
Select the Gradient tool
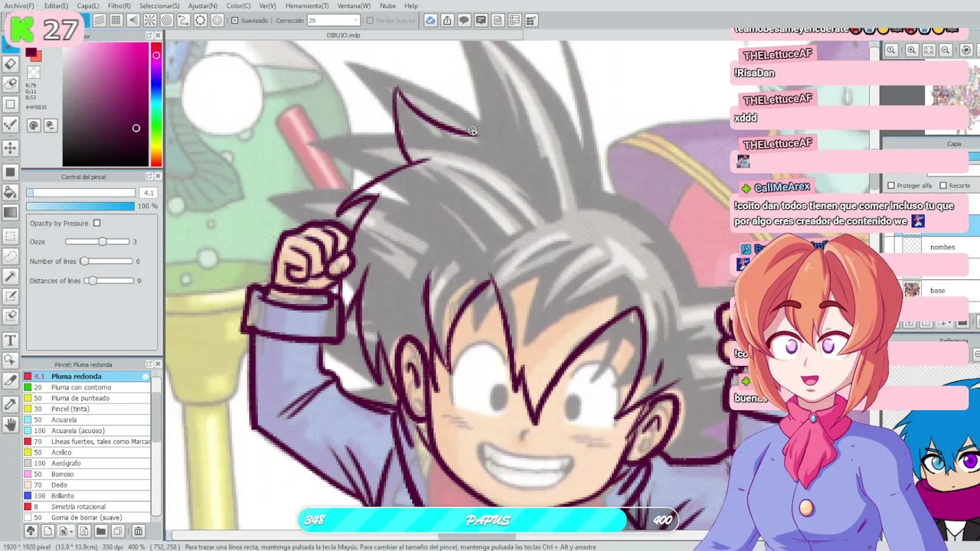pyautogui.click(x=11, y=213)
